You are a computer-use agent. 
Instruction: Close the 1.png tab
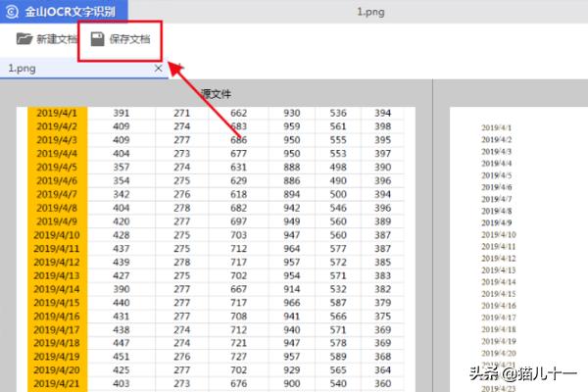(x=159, y=69)
